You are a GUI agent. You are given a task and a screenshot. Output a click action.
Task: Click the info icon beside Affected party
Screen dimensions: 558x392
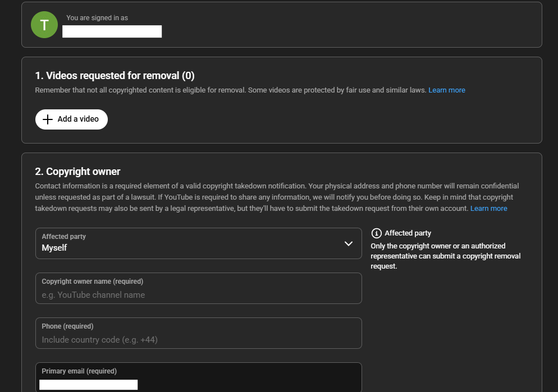point(377,233)
